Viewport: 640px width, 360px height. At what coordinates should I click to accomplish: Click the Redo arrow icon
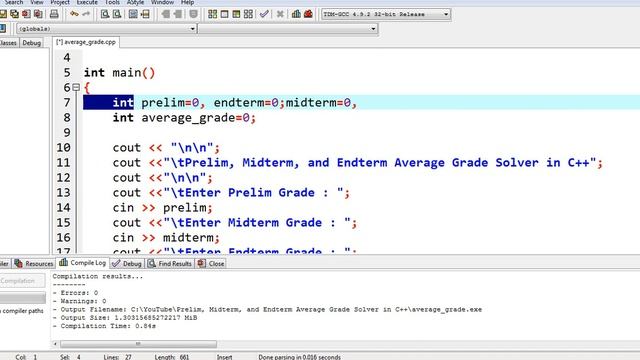86,14
